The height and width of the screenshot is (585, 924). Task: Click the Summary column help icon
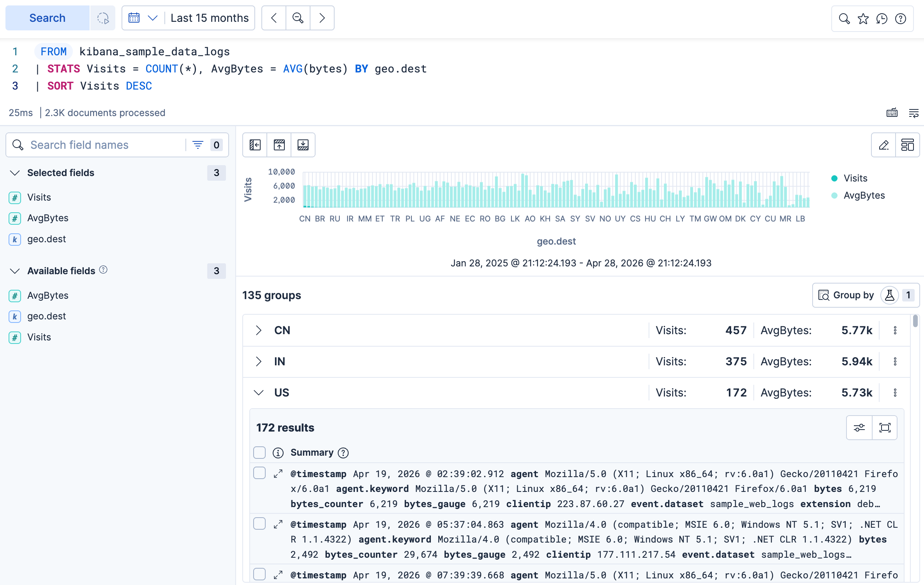click(343, 453)
